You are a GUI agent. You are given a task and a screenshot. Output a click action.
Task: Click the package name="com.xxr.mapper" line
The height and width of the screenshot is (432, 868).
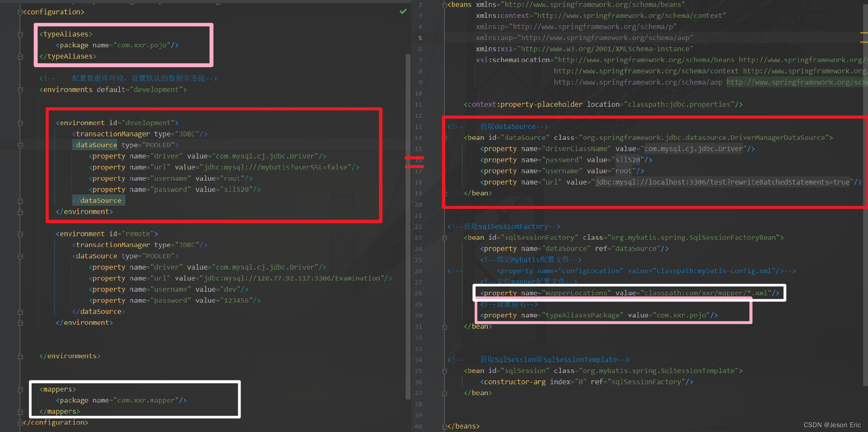(x=121, y=400)
